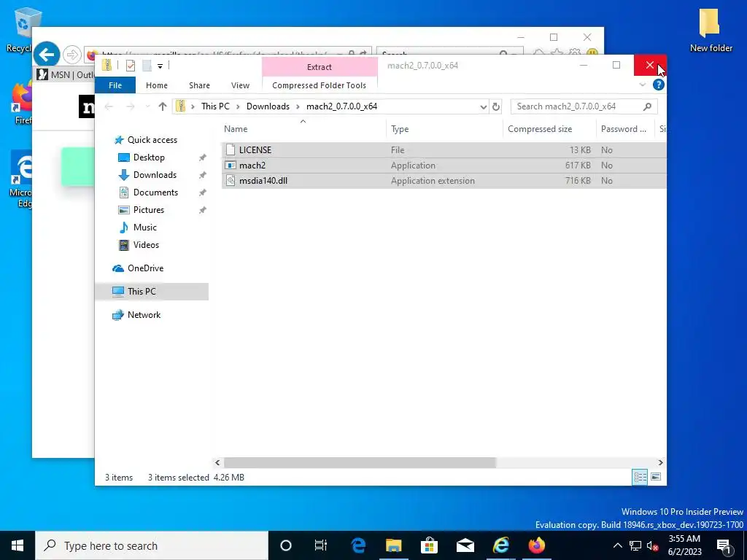This screenshot has width=747, height=560.
Task: Open Desktop in navigation pane
Action: click(149, 157)
